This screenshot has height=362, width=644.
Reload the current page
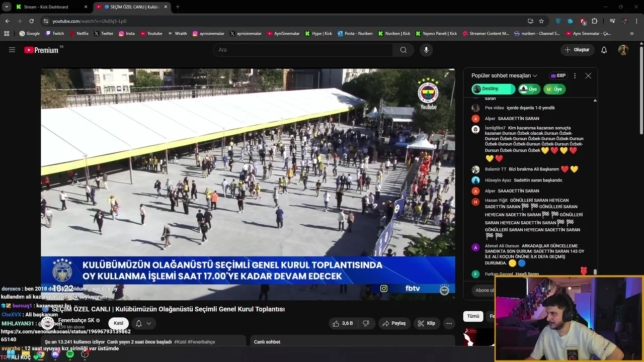pyautogui.click(x=31, y=21)
